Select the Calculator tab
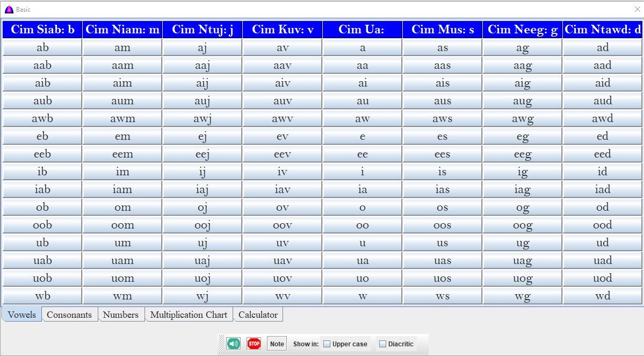Viewport: 644px width, 356px height. click(x=258, y=315)
